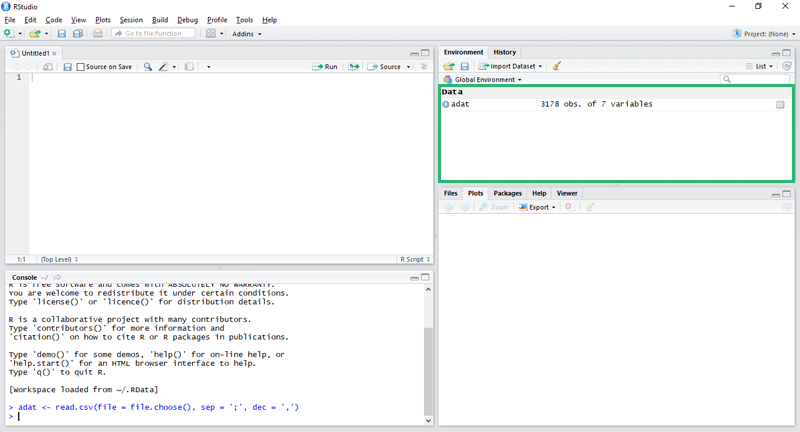
Task: Click the Save All documents icon
Action: (78, 34)
